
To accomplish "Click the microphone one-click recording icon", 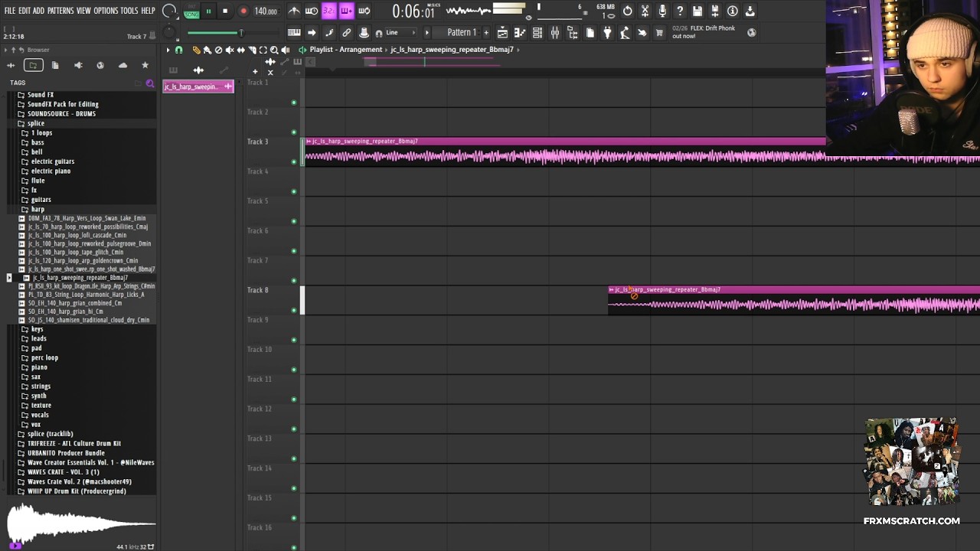I will [x=663, y=11].
